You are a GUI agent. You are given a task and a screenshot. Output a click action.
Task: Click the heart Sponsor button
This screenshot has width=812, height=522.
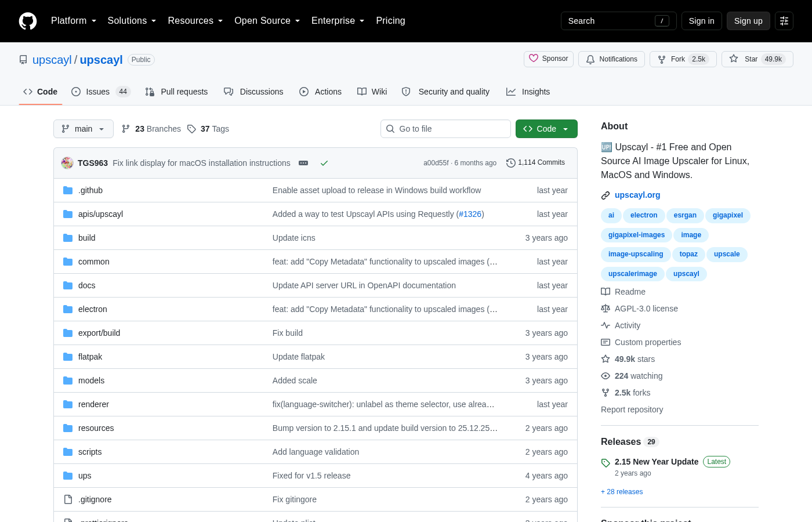pyautogui.click(x=549, y=59)
